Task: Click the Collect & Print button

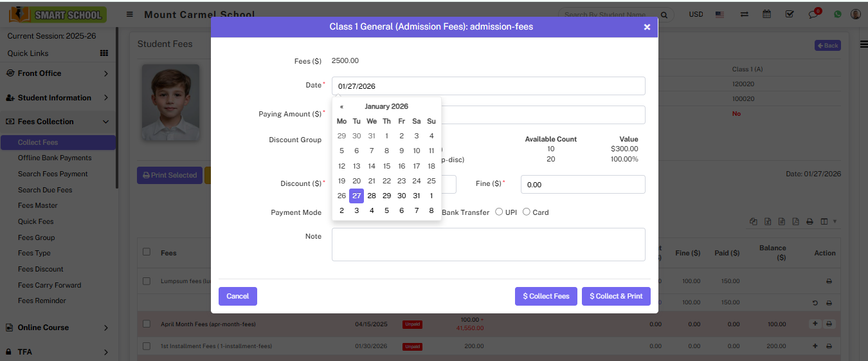Action: (x=616, y=296)
